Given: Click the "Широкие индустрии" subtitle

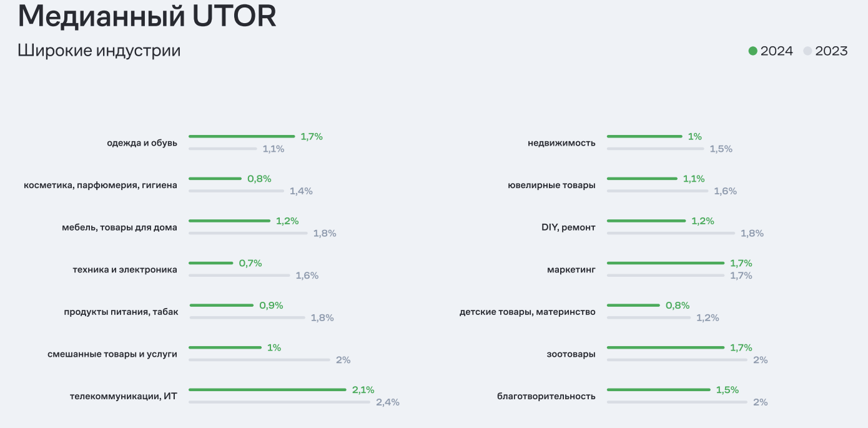Looking at the screenshot, I should (99, 51).
